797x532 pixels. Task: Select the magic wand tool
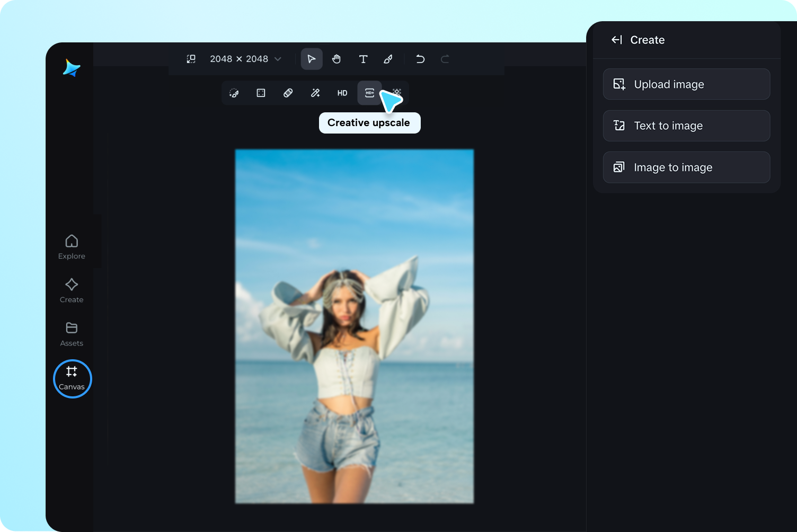(315, 93)
